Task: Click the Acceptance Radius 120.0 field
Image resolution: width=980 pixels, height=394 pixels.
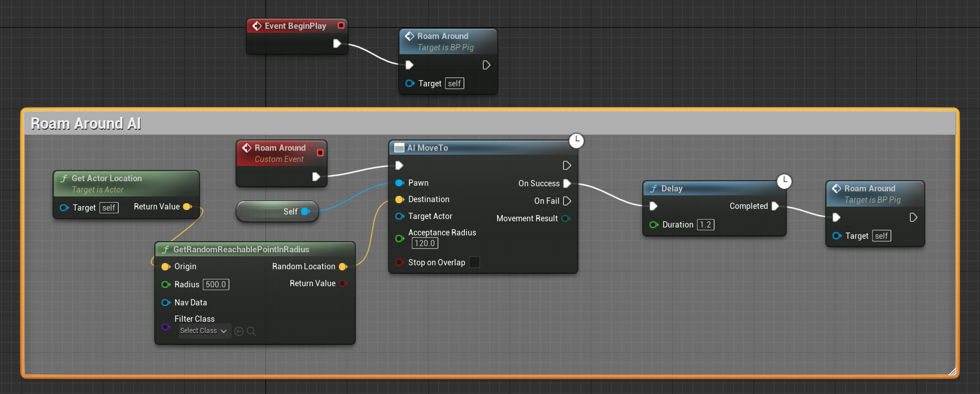Action: (425, 243)
